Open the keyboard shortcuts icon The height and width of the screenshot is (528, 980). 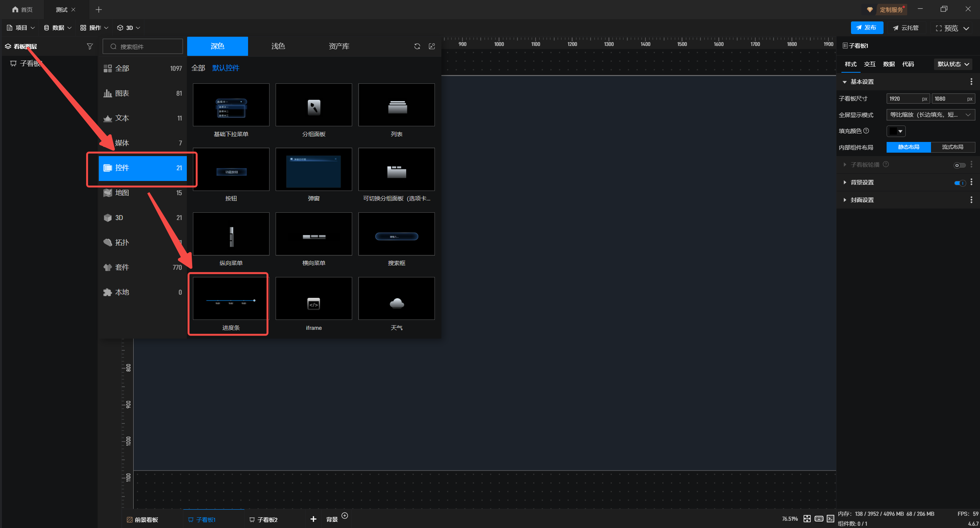coord(819,518)
